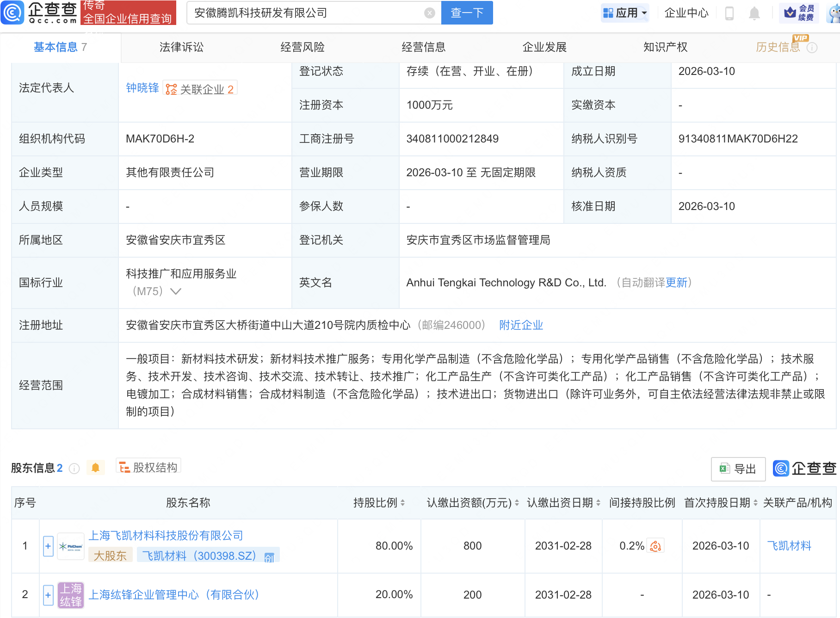
Task: Open the 应用 dropdown menu
Action: (x=625, y=13)
